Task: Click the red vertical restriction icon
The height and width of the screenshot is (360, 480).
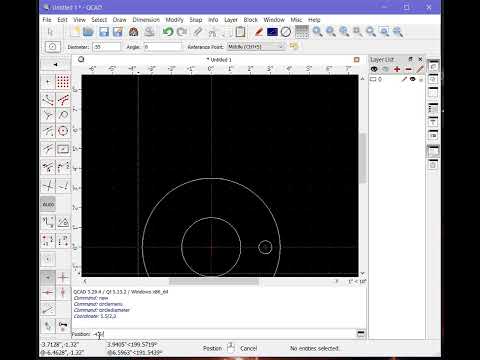Action: tap(63, 292)
